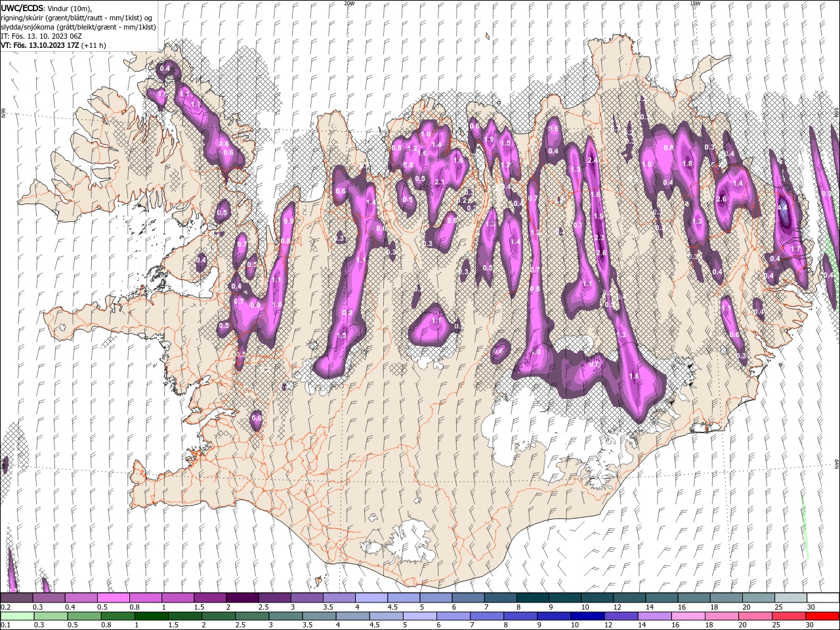This screenshot has width=840, height=630.
Task: Select the palest green 0.1–0.3 rain legend swatch
Action: tap(16, 616)
